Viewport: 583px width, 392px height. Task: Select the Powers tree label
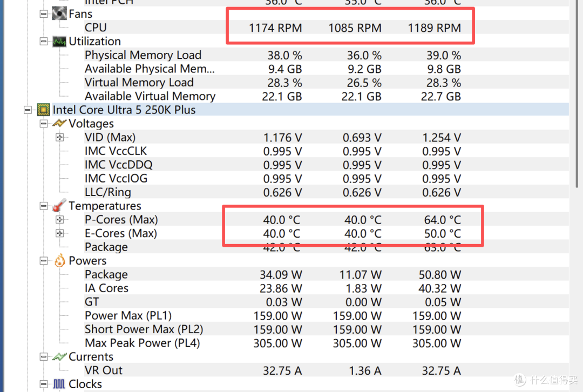(87, 261)
